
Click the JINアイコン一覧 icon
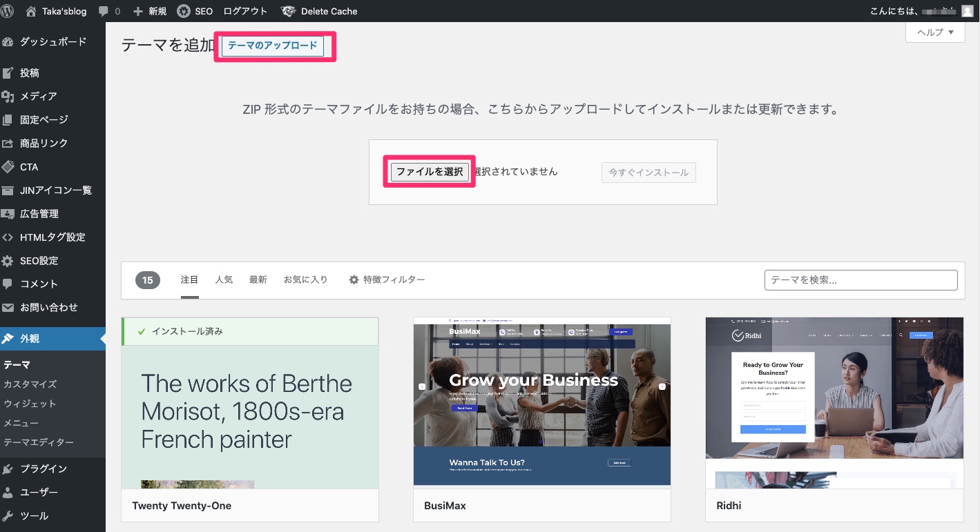pyautogui.click(x=8, y=190)
